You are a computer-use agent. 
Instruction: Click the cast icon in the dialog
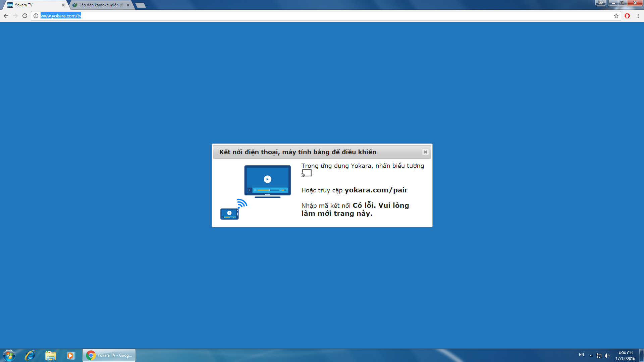307,173
